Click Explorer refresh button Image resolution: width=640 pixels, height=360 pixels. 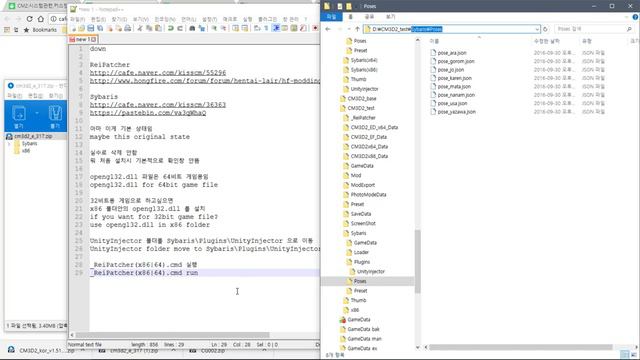545,29
